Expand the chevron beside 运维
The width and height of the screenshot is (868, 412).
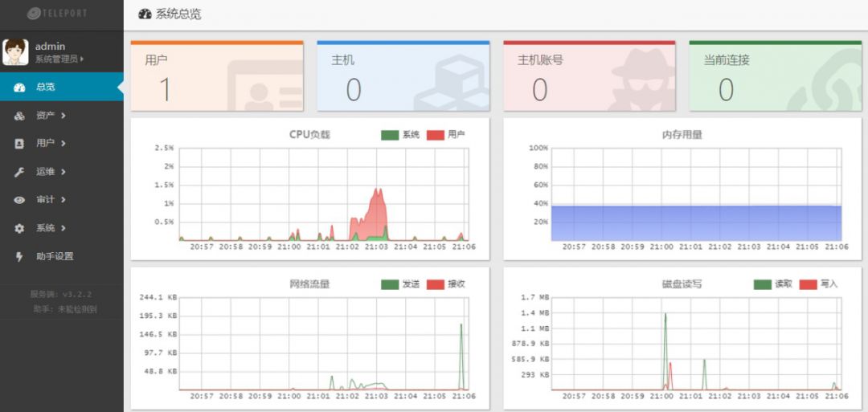pos(63,171)
